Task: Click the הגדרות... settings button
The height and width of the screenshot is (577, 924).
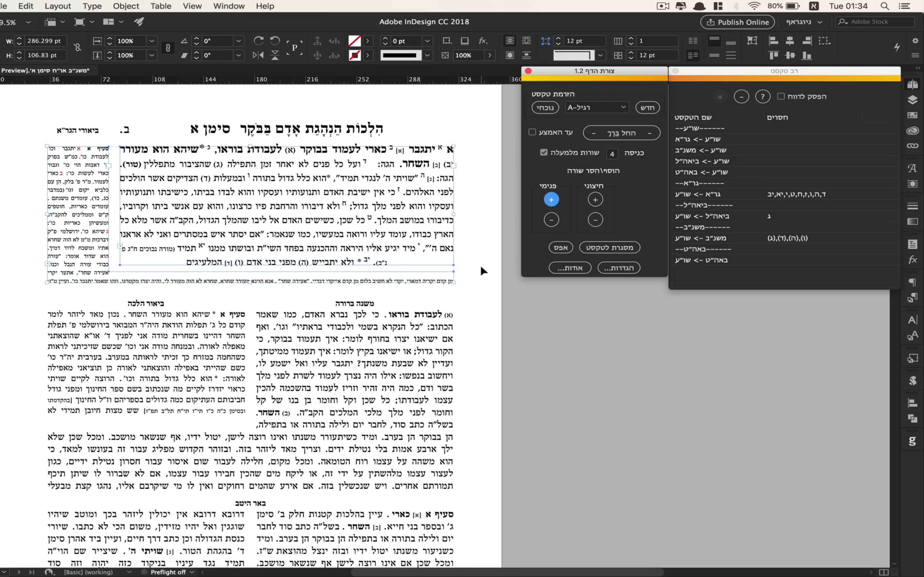Action: (x=618, y=268)
